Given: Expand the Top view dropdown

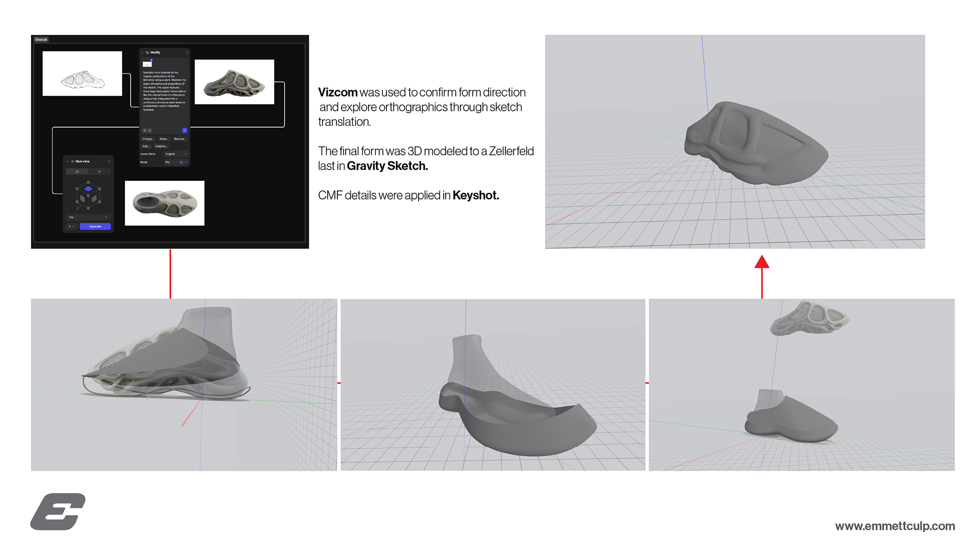Looking at the screenshot, I should [x=88, y=217].
